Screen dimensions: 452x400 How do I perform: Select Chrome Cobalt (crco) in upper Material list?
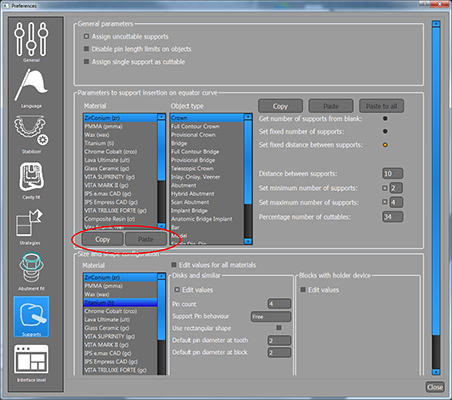coord(120,152)
